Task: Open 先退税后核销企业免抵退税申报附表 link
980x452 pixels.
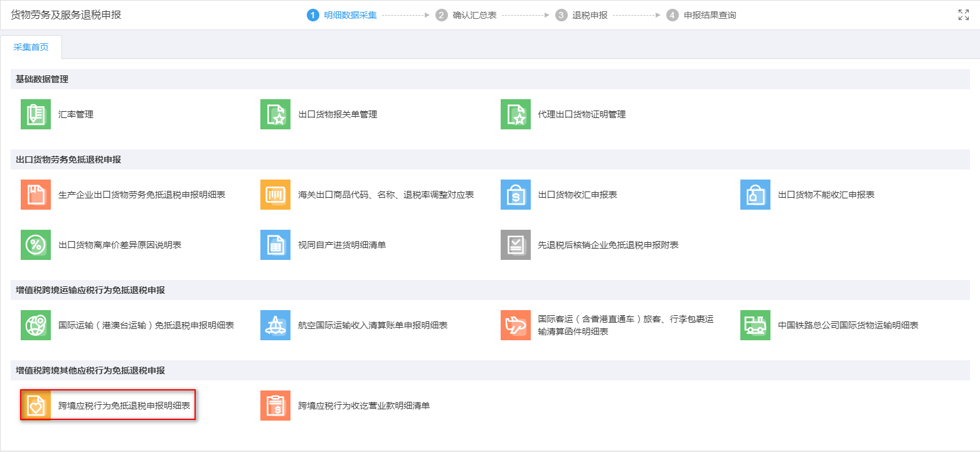Action: [609, 245]
